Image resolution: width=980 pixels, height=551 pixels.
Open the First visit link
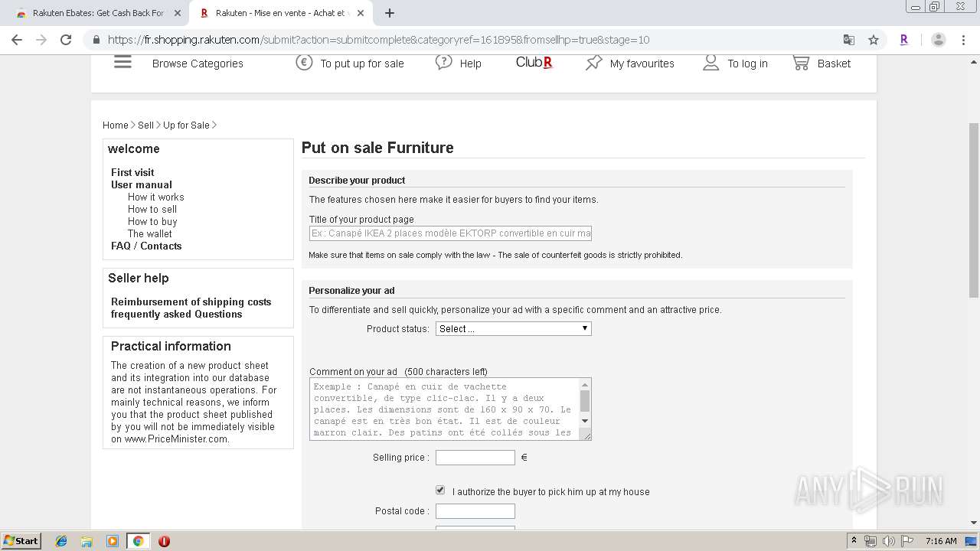[132, 172]
